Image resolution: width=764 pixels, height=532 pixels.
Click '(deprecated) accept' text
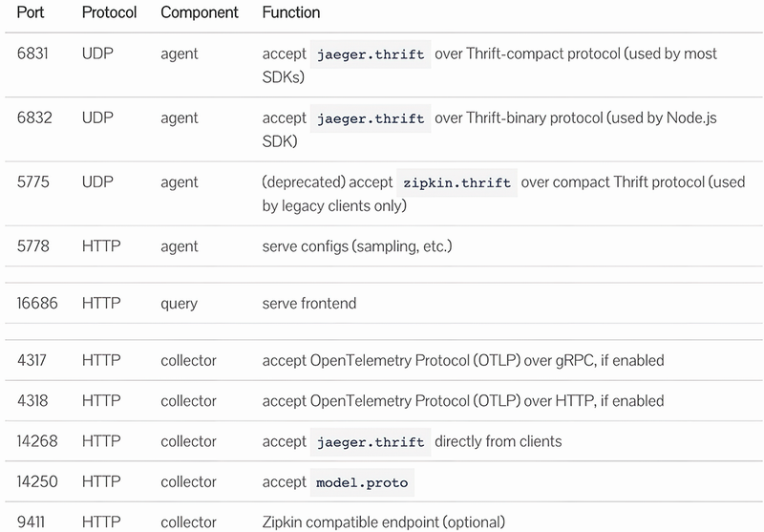[327, 182]
